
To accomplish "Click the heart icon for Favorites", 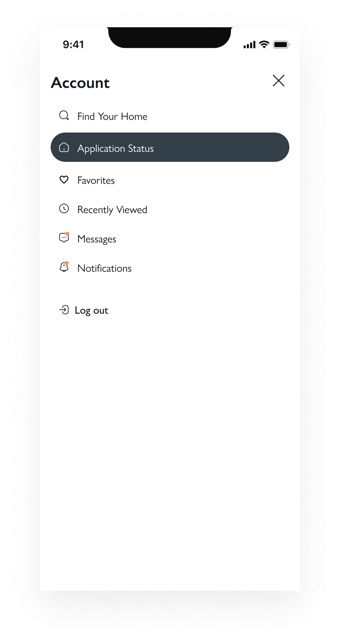I will (x=64, y=180).
